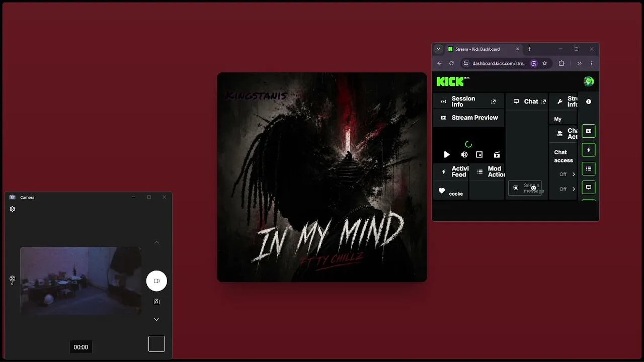Click the Mod Actions list icon

pos(479,172)
